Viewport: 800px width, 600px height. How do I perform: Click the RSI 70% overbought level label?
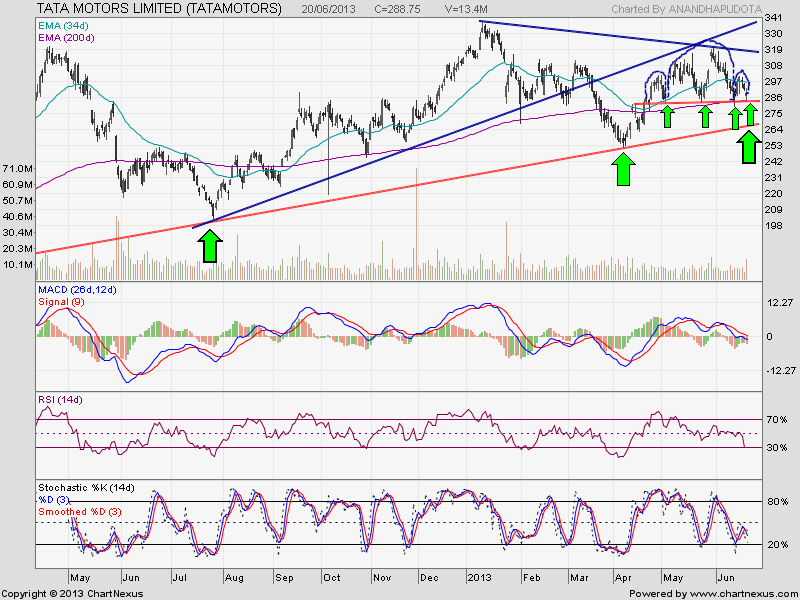coord(778,419)
